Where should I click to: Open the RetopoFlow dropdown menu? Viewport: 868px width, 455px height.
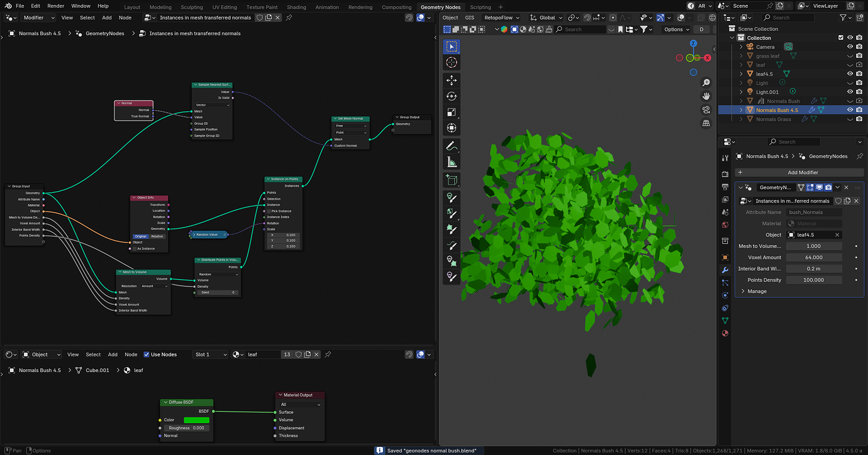click(x=501, y=18)
